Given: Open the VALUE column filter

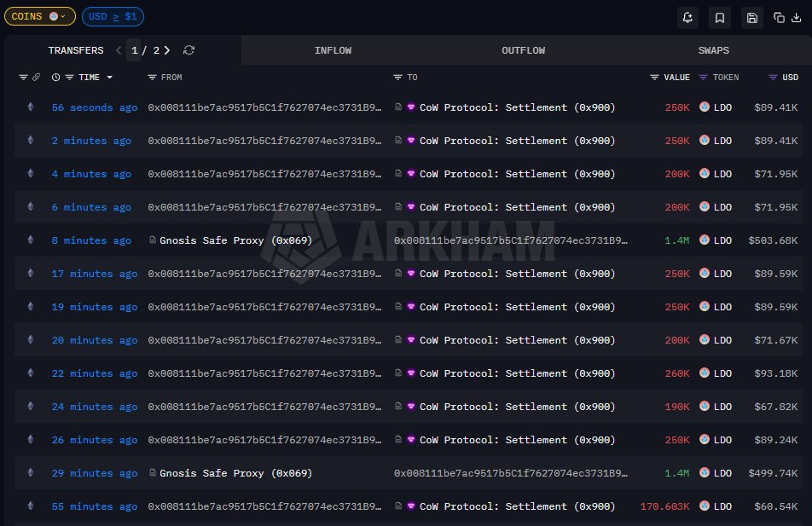Looking at the screenshot, I should [654, 77].
